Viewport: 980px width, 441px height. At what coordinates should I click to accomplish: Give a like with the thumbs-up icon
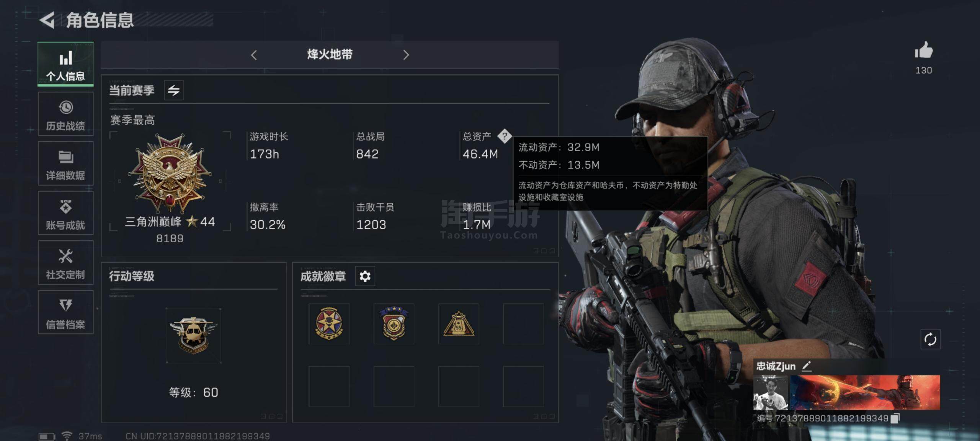click(x=924, y=50)
